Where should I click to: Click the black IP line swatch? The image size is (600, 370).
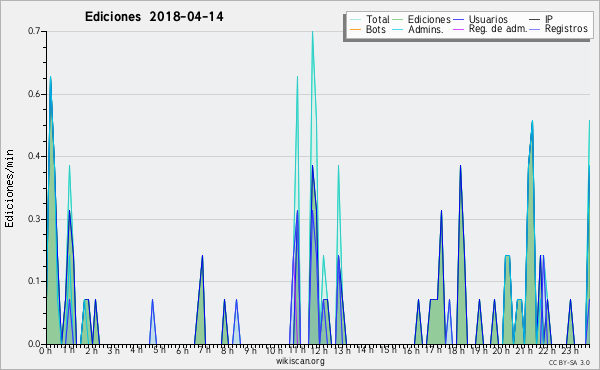coord(535,20)
